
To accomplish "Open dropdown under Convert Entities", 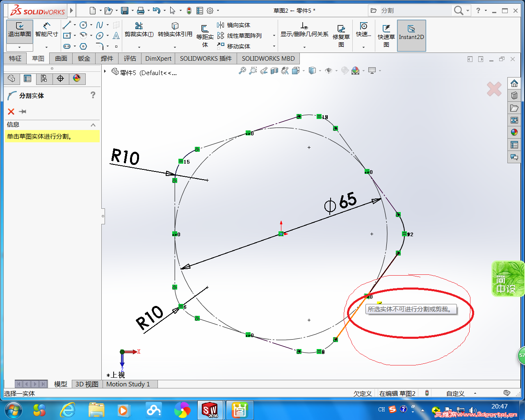I will [x=175, y=47].
